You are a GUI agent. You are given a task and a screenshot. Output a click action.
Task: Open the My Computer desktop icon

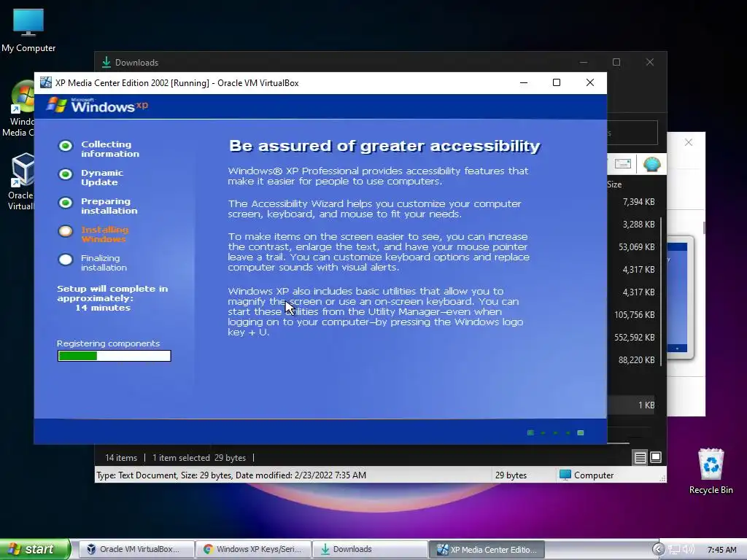coord(28,29)
